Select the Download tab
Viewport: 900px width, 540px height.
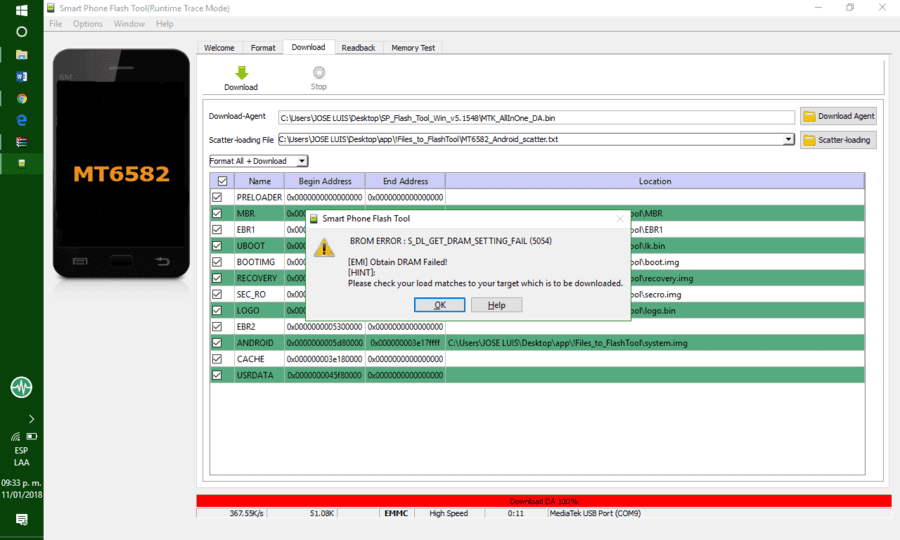(x=308, y=47)
